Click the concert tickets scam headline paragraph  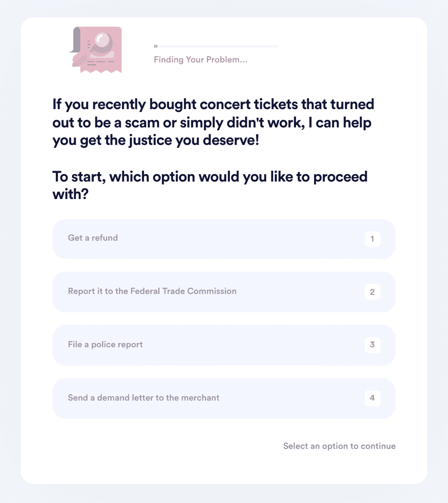click(213, 122)
